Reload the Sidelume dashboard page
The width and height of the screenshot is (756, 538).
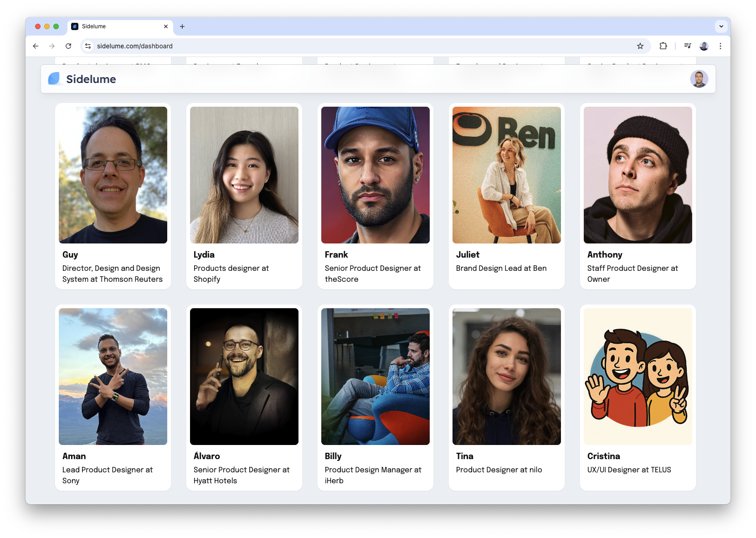pyautogui.click(x=68, y=46)
